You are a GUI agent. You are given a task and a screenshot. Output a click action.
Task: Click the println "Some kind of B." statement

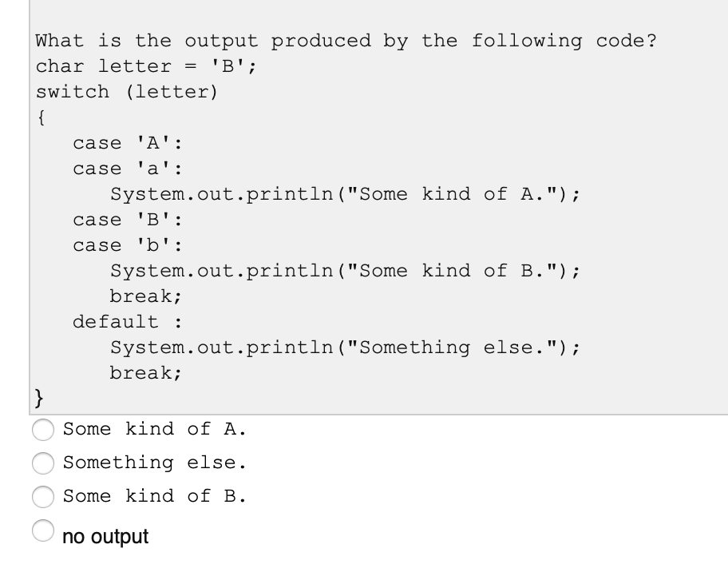345,271
